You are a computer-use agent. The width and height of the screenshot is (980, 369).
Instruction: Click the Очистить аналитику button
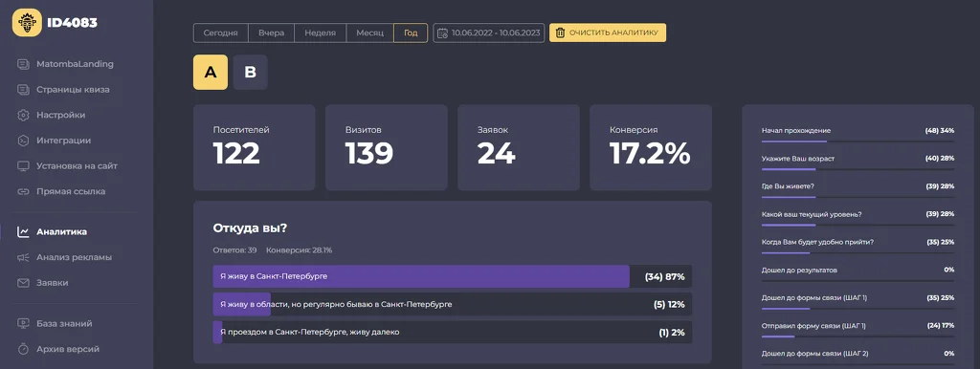click(608, 33)
